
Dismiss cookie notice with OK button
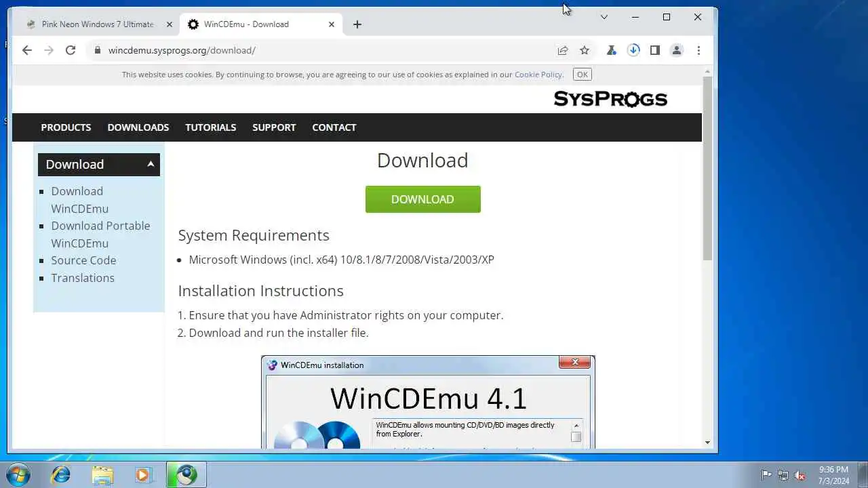(582, 75)
